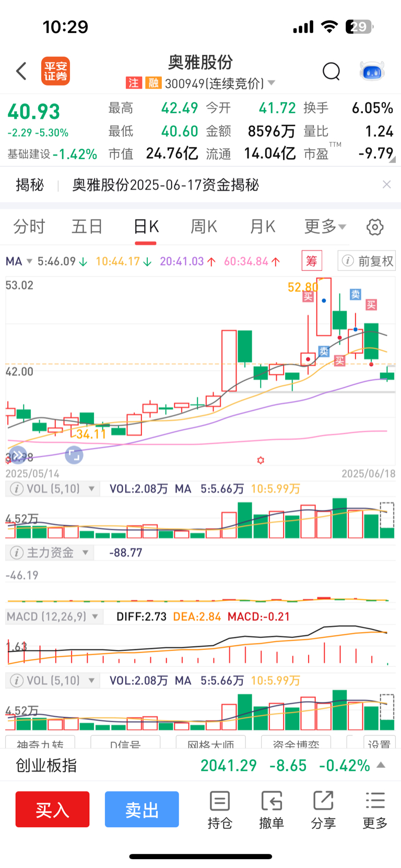Tap the red 买入 button
The height and width of the screenshot is (868, 401).
coord(52,809)
